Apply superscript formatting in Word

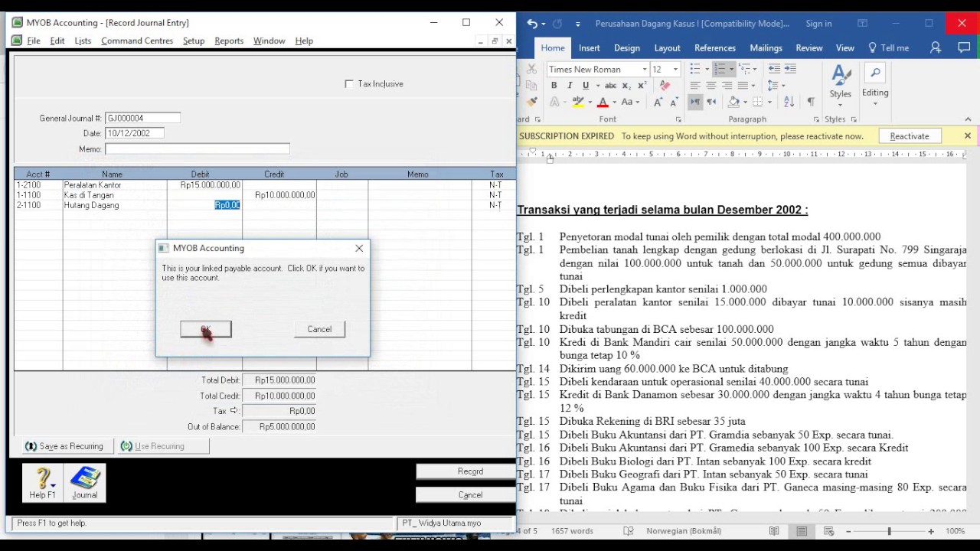[642, 85]
